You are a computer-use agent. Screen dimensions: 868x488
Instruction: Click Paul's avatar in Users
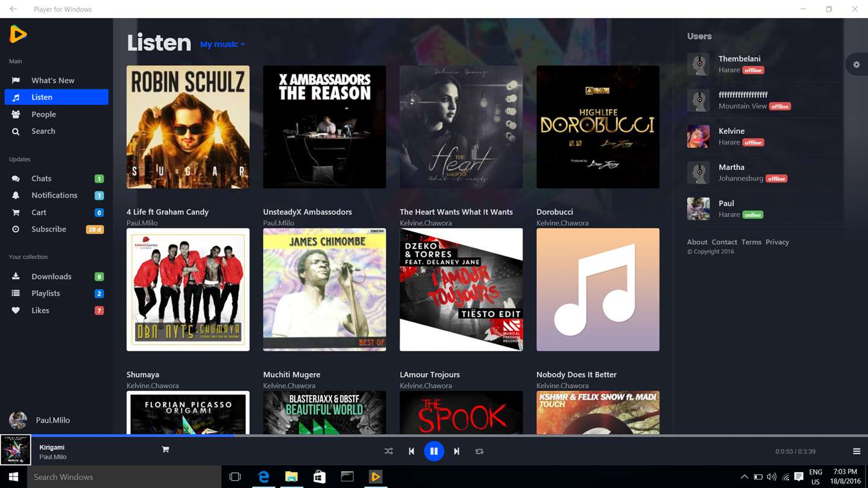point(698,208)
